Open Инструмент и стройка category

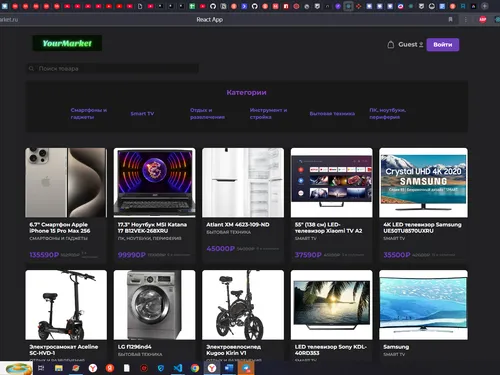(x=268, y=114)
